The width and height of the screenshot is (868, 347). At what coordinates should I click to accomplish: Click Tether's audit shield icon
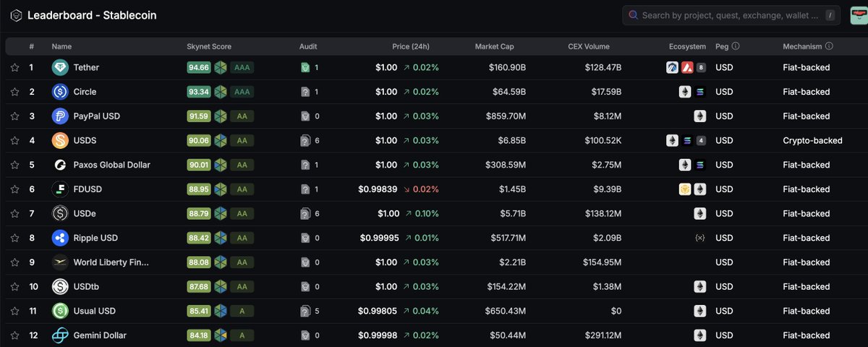[305, 67]
